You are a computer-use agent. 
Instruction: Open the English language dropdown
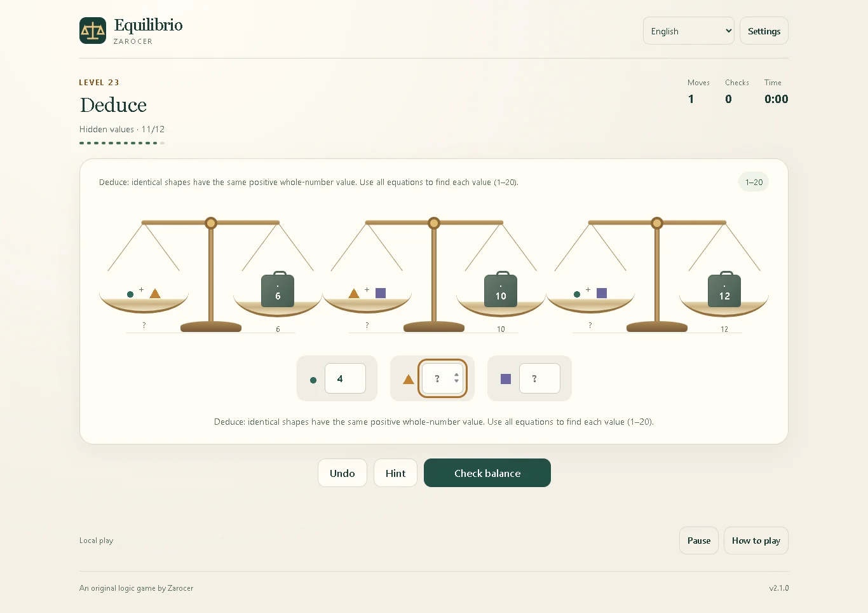(689, 31)
